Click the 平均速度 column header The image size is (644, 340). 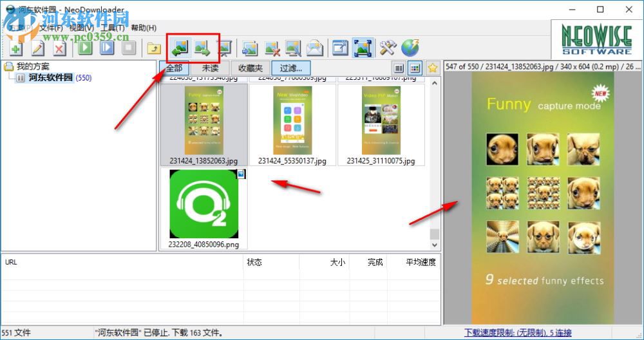(413, 262)
